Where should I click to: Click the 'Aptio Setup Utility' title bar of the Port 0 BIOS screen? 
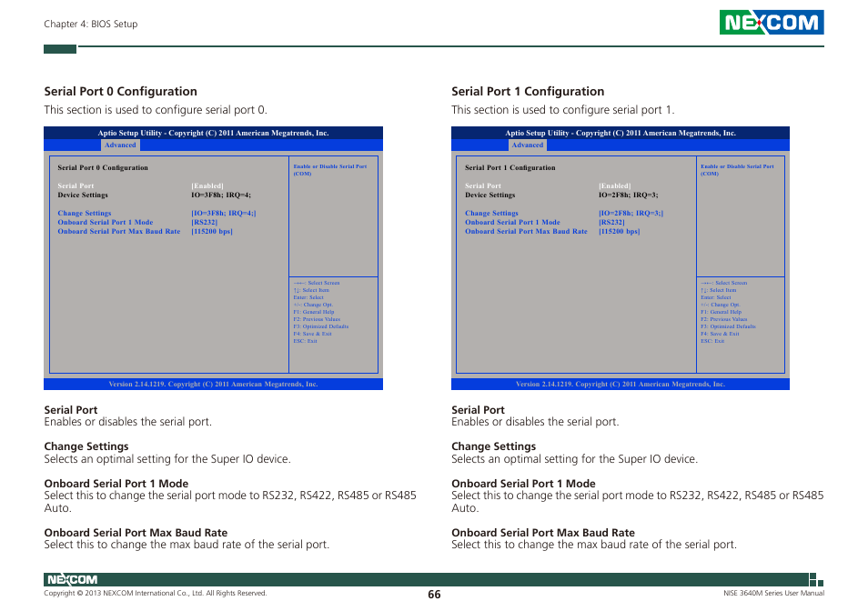click(213, 133)
